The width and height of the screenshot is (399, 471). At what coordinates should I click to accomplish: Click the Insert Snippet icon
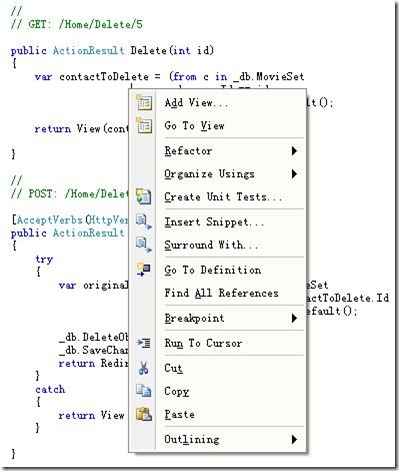[x=144, y=222]
